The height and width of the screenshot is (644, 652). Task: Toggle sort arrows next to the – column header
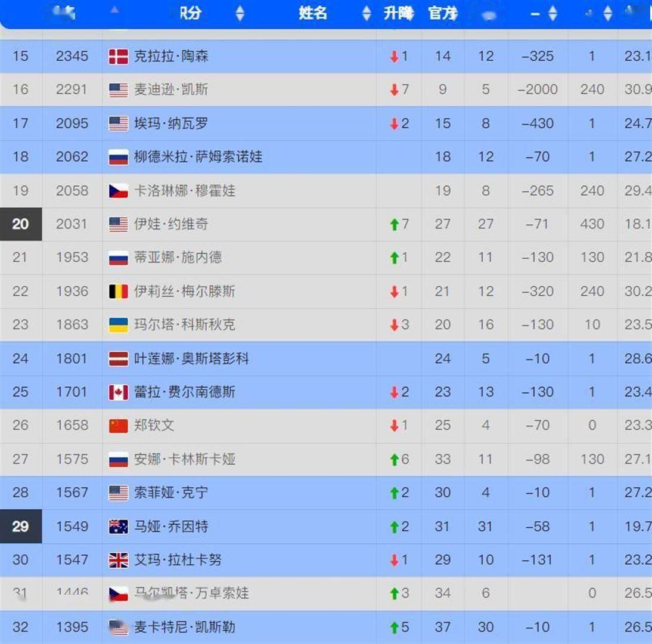click(x=552, y=13)
